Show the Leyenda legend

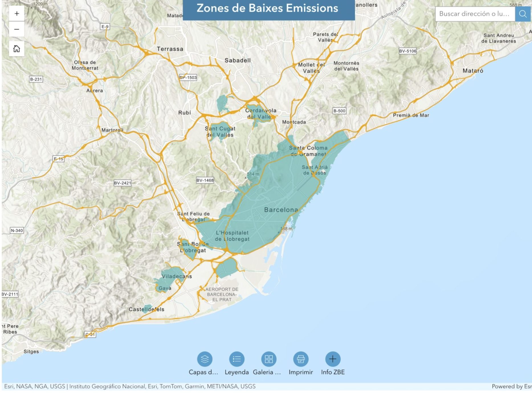click(237, 359)
